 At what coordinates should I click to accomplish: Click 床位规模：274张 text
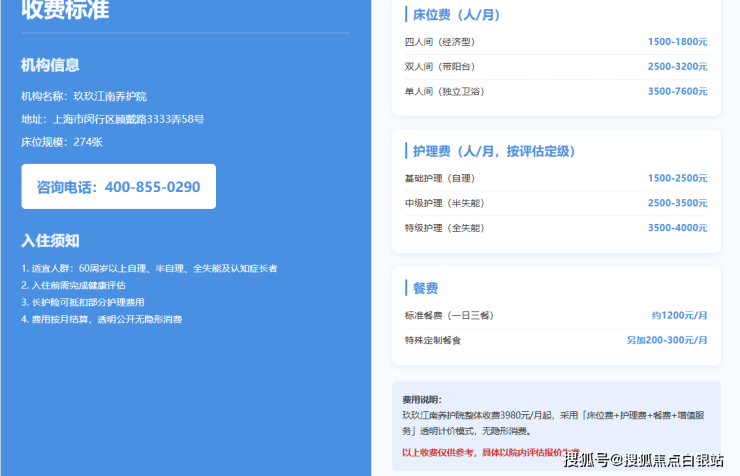coord(62,142)
